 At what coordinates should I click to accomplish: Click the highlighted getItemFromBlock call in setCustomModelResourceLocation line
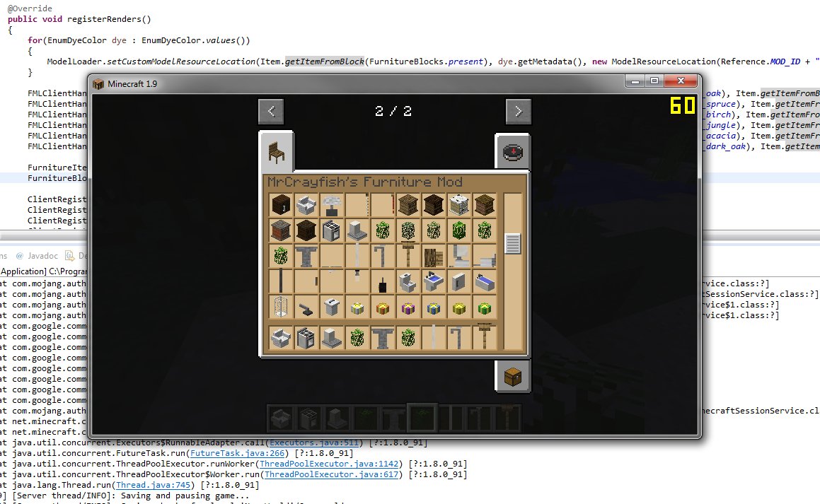324,61
